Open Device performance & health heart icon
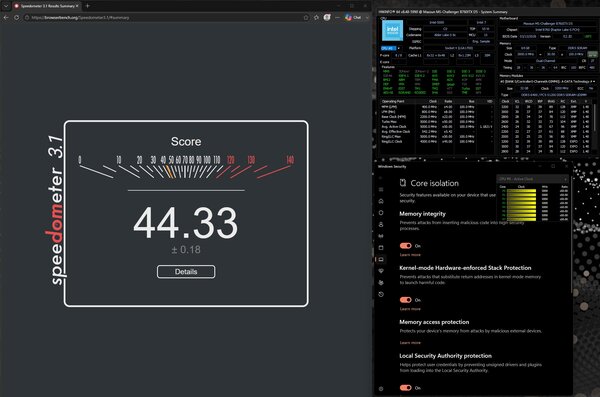Viewport: 600px width, 397px height. coord(381,271)
